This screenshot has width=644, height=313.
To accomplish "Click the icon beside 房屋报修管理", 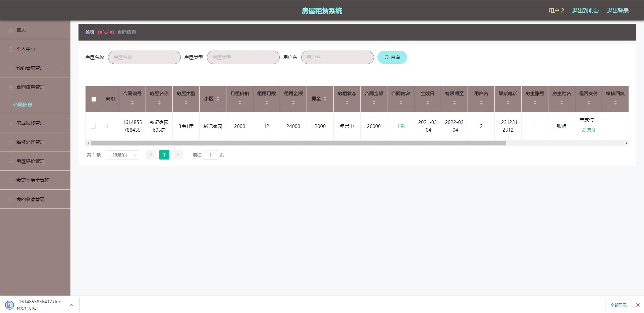I will tap(11, 123).
